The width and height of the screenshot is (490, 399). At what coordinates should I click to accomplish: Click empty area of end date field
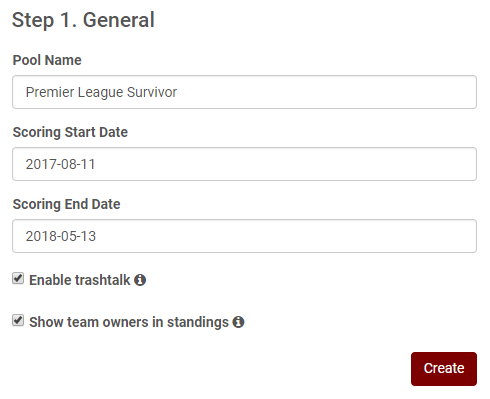click(283, 236)
